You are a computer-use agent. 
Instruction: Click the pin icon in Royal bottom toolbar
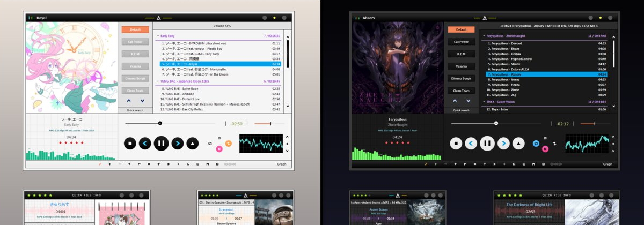(100, 164)
